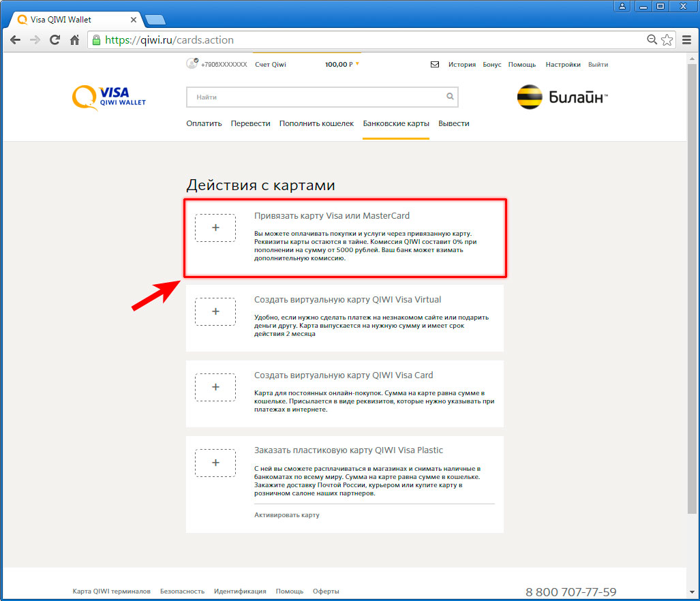Image resolution: width=700 pixels, height=601 pixels.
Task: Open Идентификация footer link
Action: [x=240, y=591]
